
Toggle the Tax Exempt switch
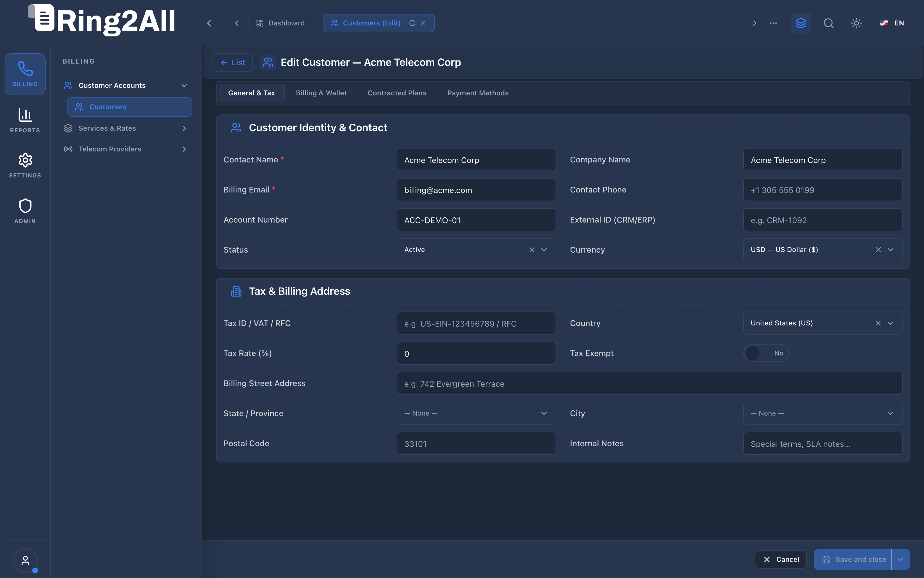click(x=766, y=353)
